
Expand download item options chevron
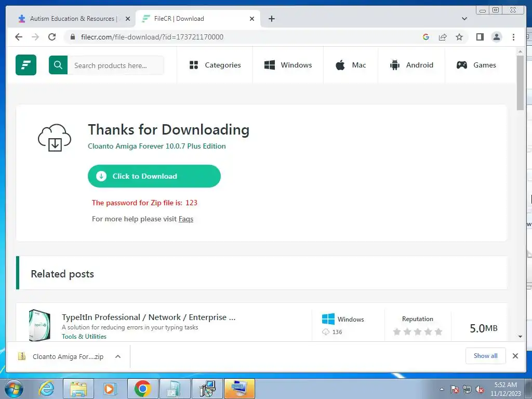118,356
